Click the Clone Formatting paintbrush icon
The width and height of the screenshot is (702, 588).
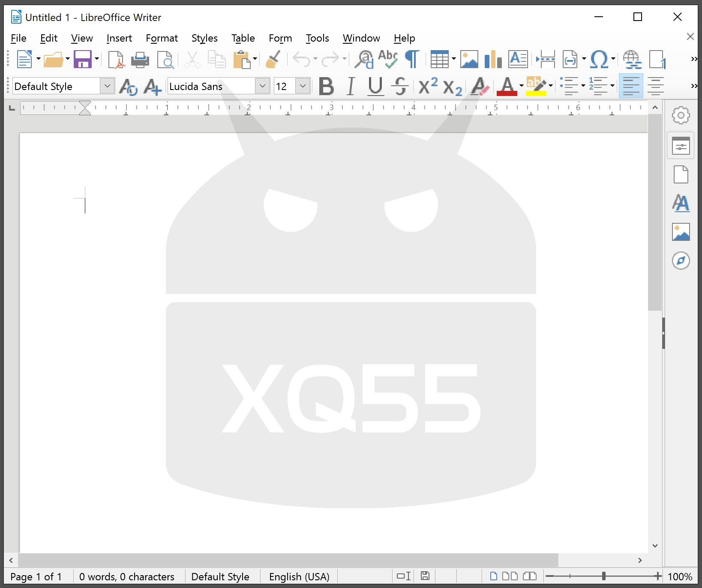pyautogui.click(x=273, y=60)
